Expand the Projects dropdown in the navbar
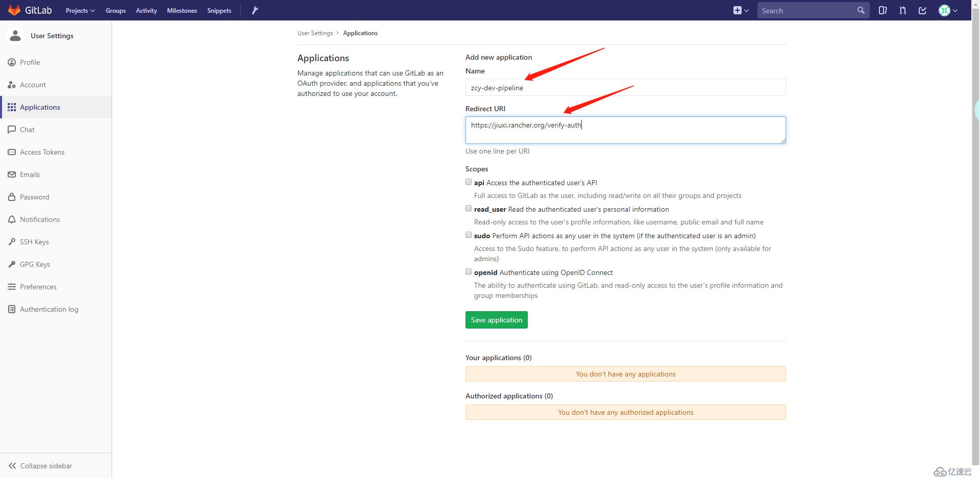Image resolution: width=980 pixels, height=478 pixels. (80, 10)
